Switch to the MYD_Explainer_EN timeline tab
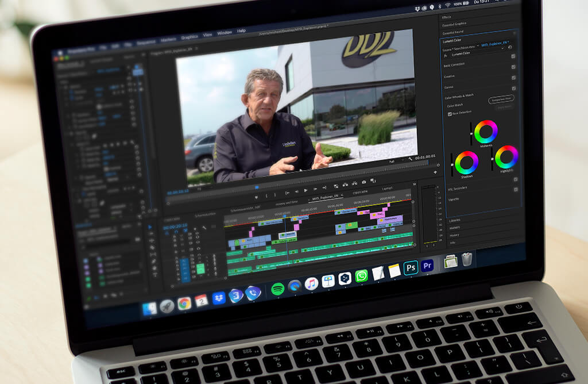The image size is (588, 384). [x=326, y=197]
